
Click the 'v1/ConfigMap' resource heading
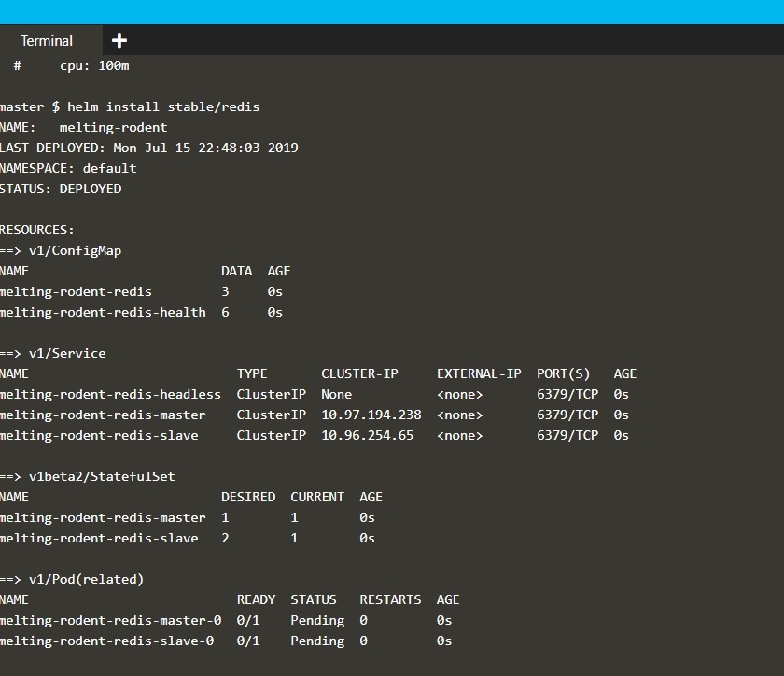click(75, 250)
